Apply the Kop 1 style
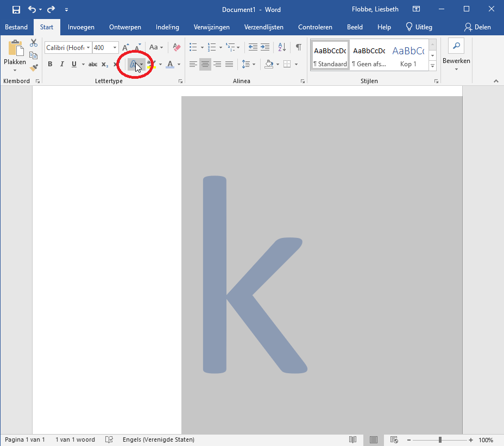Viewport: 504px width, 446px height. point(408,55)
